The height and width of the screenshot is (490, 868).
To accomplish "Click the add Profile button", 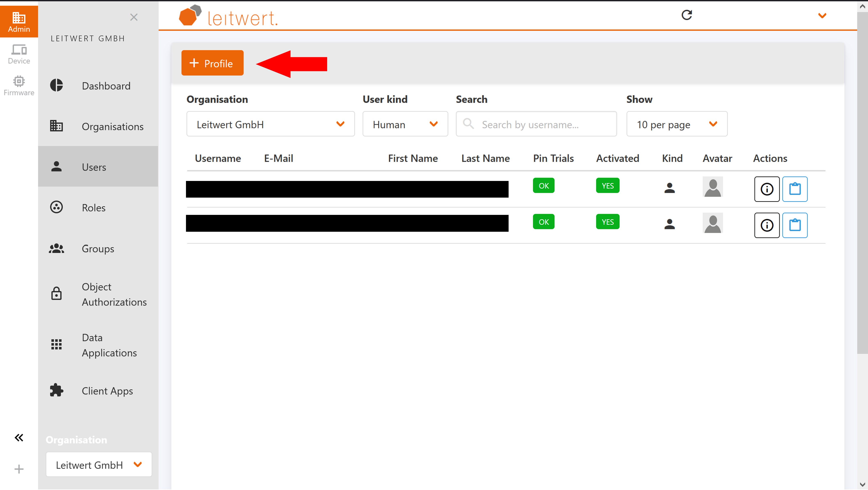I will [212, 63].
